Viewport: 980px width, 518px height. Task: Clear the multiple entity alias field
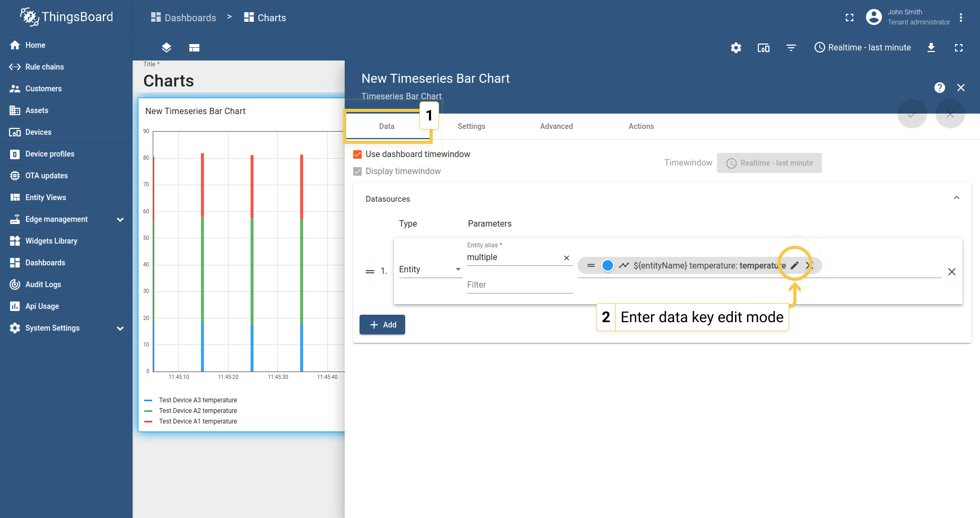pos(566,257)
